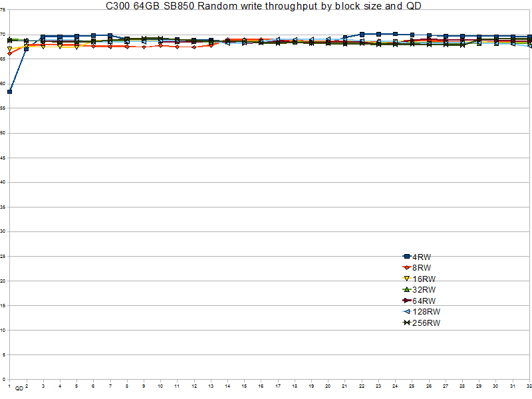Screen dimensions: 532x399
Task: Click the 32RW legend label
Action: click(424, 290)
